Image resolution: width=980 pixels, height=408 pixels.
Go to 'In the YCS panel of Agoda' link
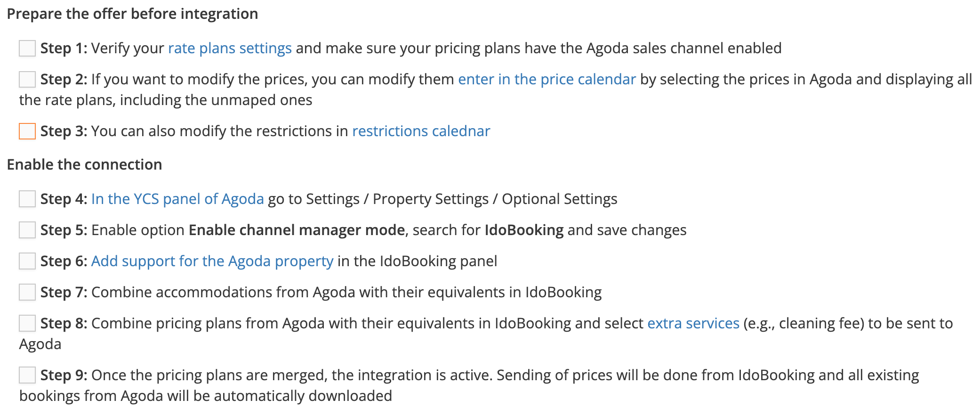[x=177, y=199]
